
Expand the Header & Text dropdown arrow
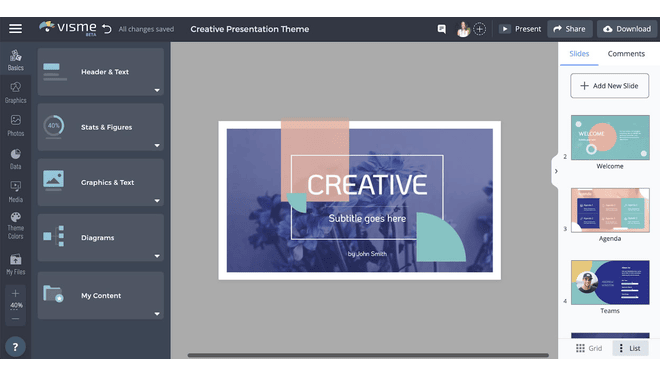pyautogui.click(x=157, y=90)
